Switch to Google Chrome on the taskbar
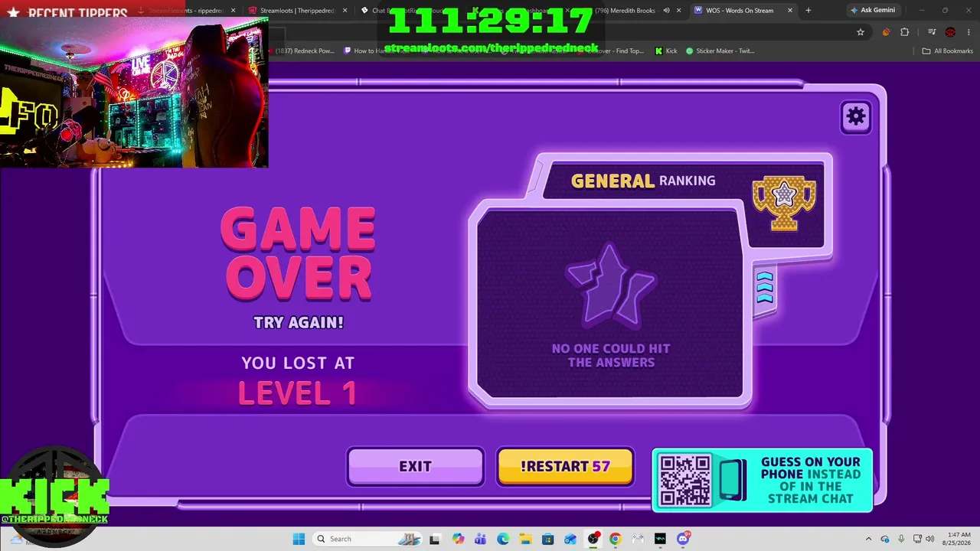Screen dimensions: 980x551 pos(615,539)
